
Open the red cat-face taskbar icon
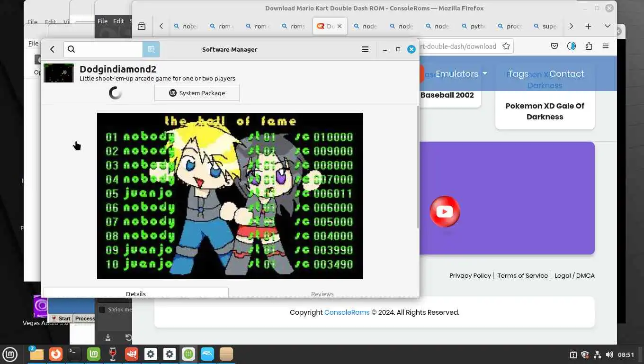pyautogui.click(x=132, y=354)
